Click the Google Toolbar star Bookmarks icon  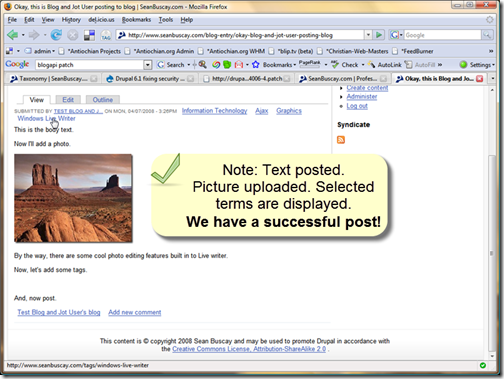255,65
